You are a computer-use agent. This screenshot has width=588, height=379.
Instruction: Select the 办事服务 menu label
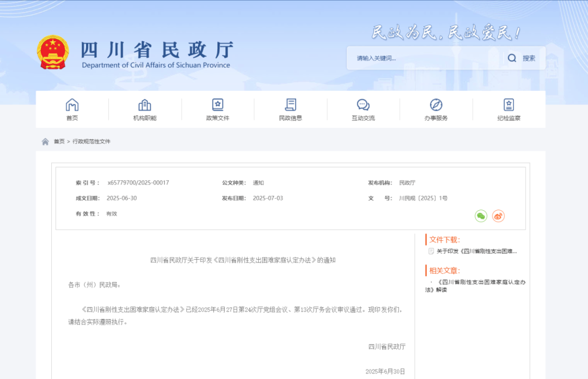pos(436,118)
